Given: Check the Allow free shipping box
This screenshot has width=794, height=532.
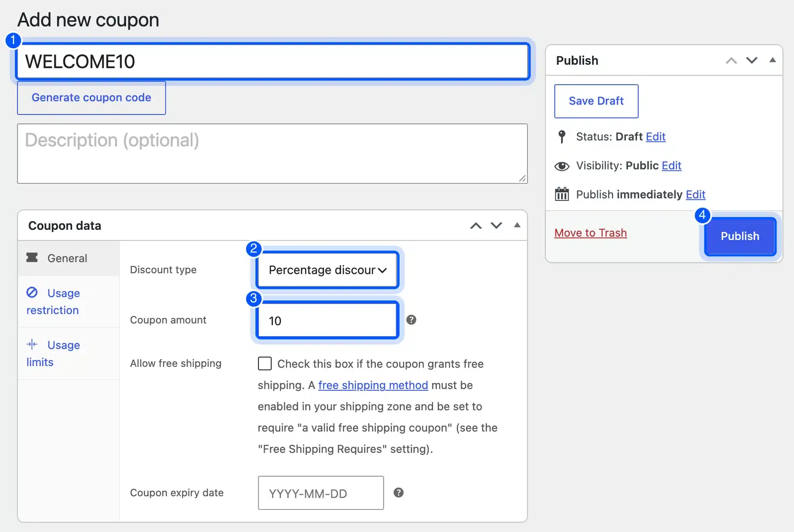Looking at the screenshot, I should pyautogui.click(x=265, y=363).
